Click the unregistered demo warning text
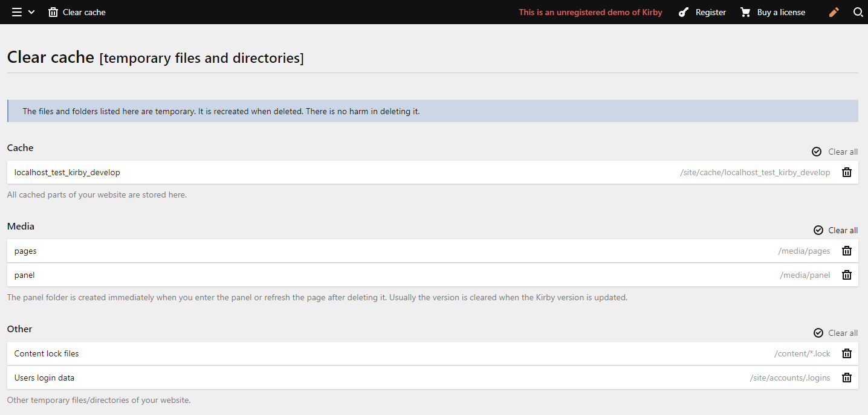 click(590, 12)
